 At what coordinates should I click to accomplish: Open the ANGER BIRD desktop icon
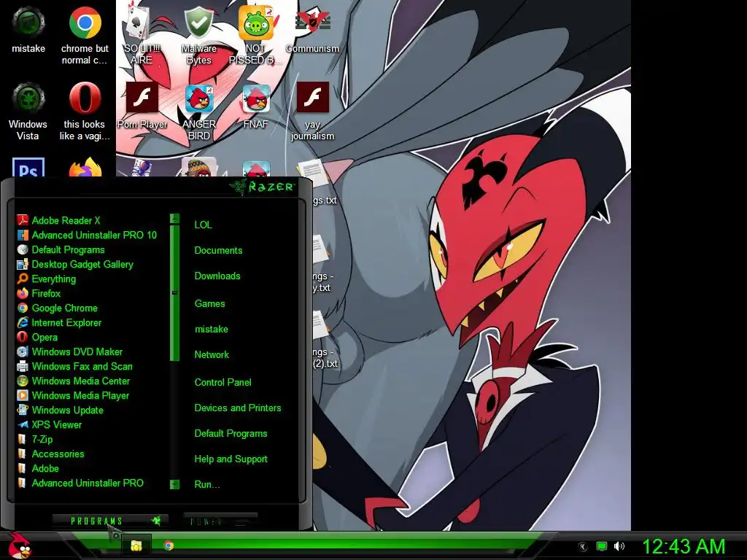point(198,112)
